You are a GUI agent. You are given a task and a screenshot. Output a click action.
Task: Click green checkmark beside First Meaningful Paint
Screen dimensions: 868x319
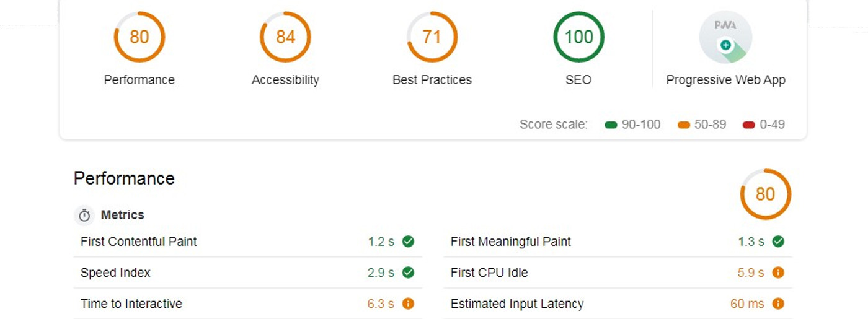(778, 242)
